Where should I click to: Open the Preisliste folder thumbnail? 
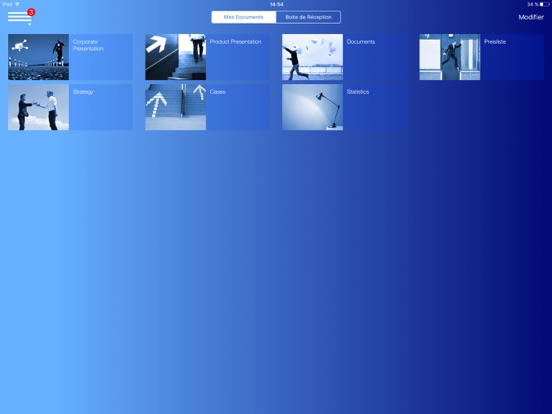(450, 57)
